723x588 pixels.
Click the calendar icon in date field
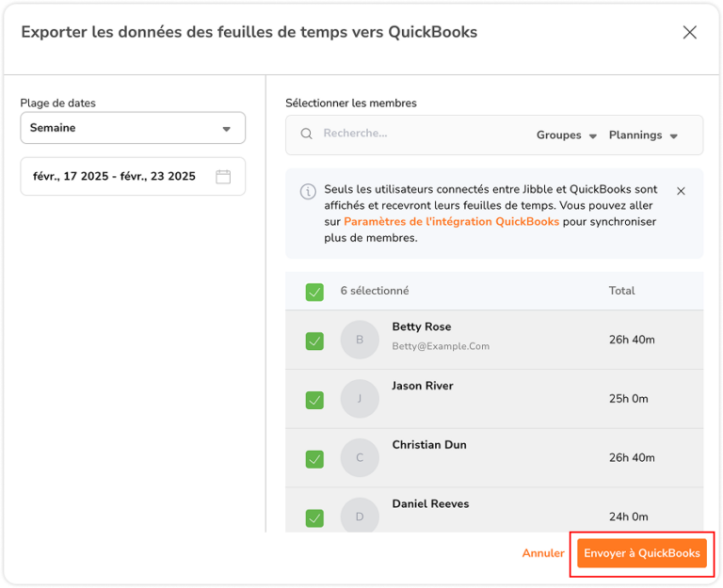(x=223, y=176)
